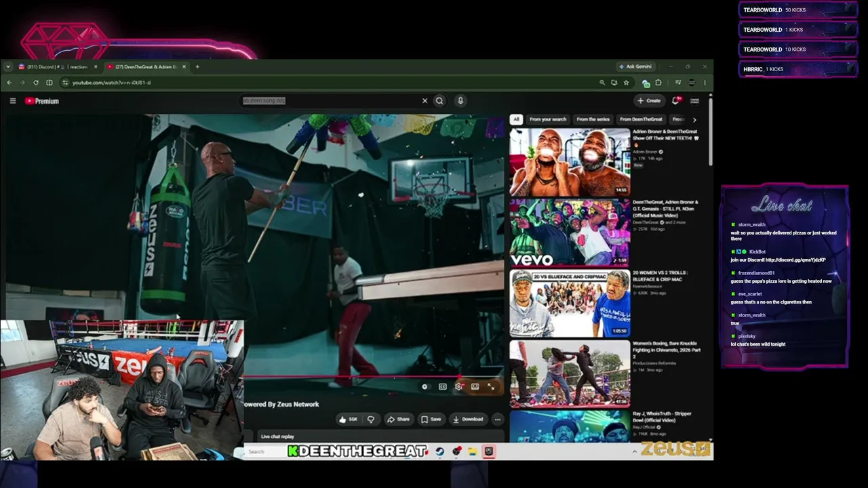Filter by From DeenTheGreat chip
The width and height of the screenshot is (868, 488).
(642, 119)
